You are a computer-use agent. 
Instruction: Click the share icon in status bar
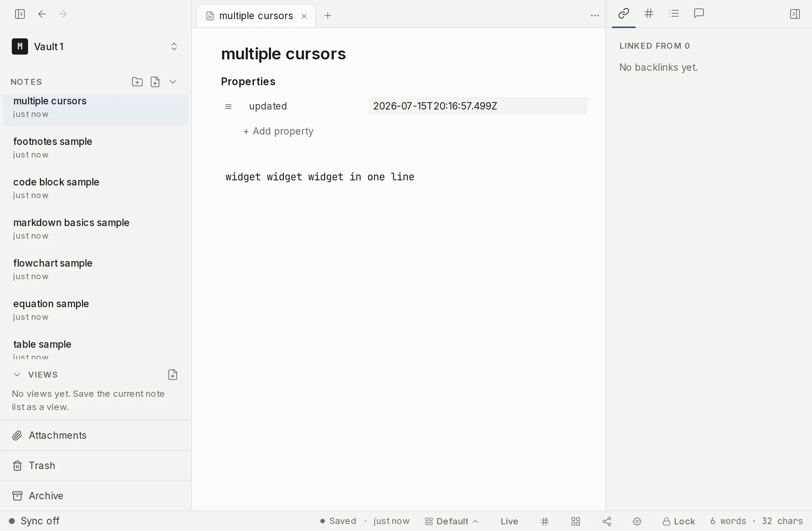[x=607, y=521]
